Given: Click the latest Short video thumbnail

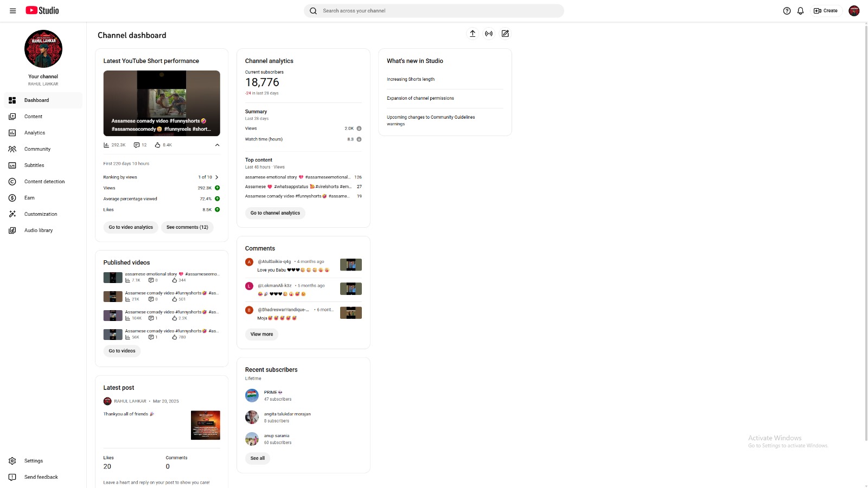Looking at the screenshot, I should [162, 103].
